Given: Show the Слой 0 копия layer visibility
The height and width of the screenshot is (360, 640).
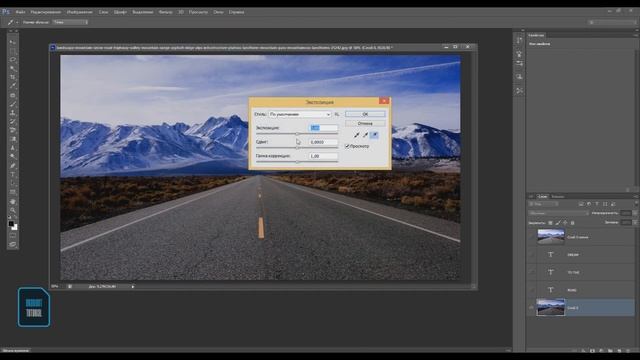Looking at the screenshot, I should point(531,237).
